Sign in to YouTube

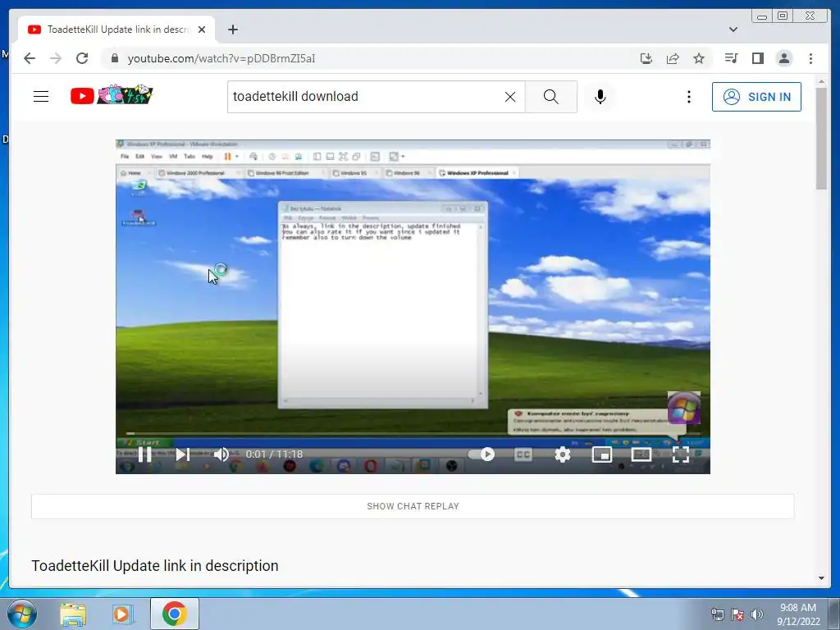point(756,97)
